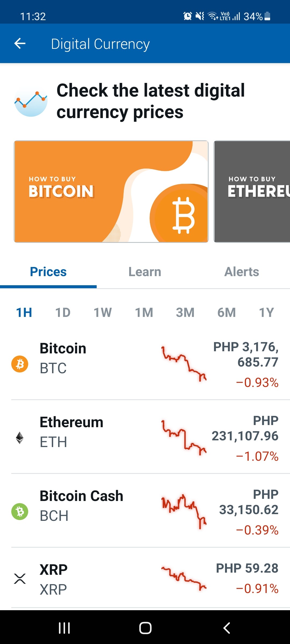Tap the Bitcoin Cash green icon

pyautogui.click(x=20, y=511)
